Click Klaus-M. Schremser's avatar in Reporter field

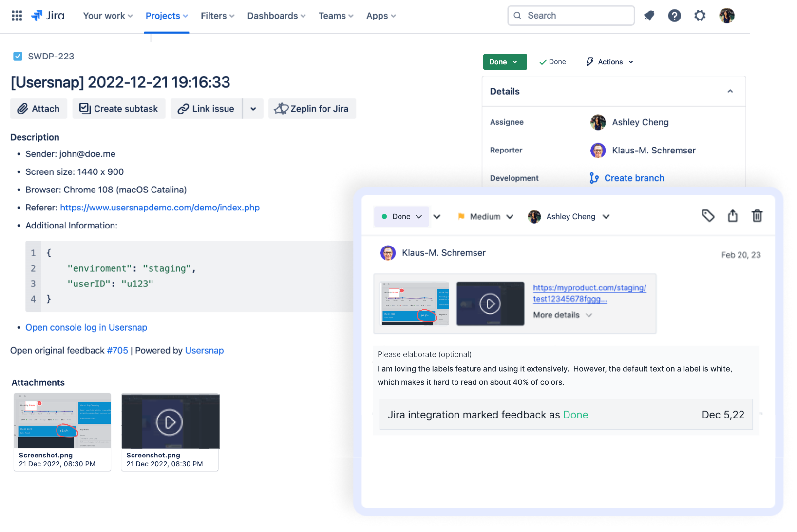pos(598,151)
